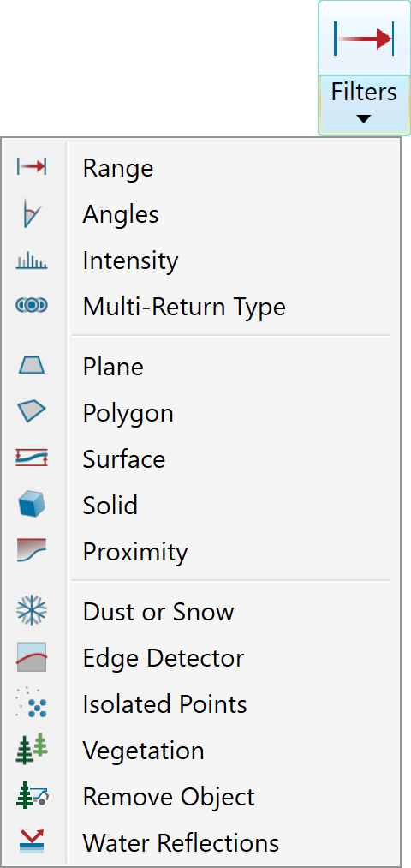411x868 pixels.
Task: Select the Dust or Snow snowflake icon
Action: [x=32, y=611]
